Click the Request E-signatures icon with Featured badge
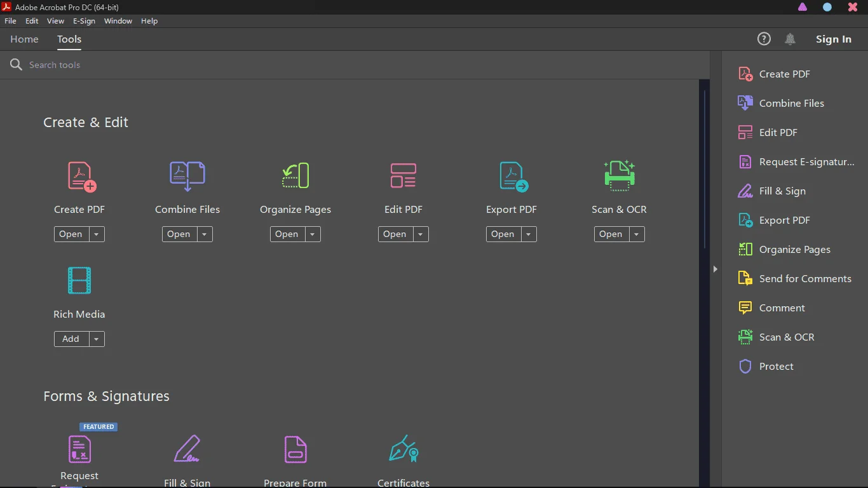868x488 pixels. coord(79,449)
